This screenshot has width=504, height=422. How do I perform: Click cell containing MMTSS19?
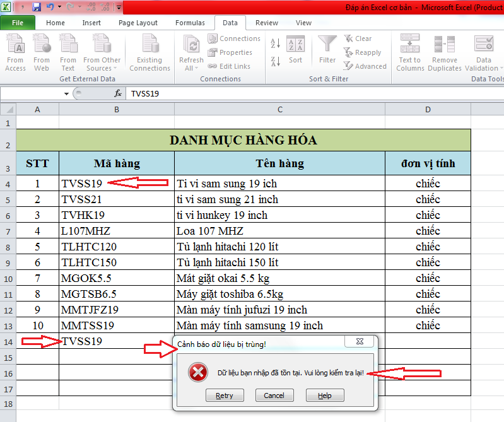point(117,325)
